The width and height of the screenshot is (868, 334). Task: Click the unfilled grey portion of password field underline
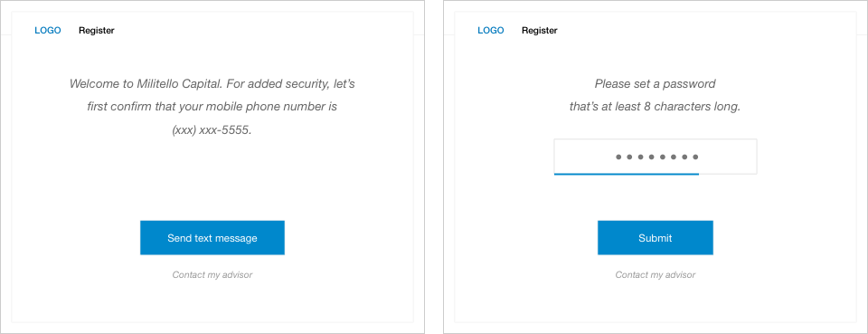tap(727, 174)
